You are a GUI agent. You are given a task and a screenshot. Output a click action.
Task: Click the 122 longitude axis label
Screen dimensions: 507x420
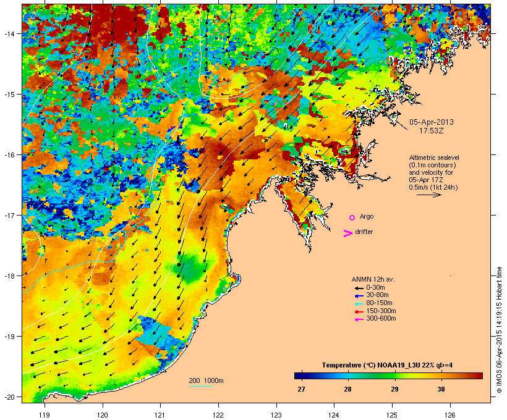(218, 415)
